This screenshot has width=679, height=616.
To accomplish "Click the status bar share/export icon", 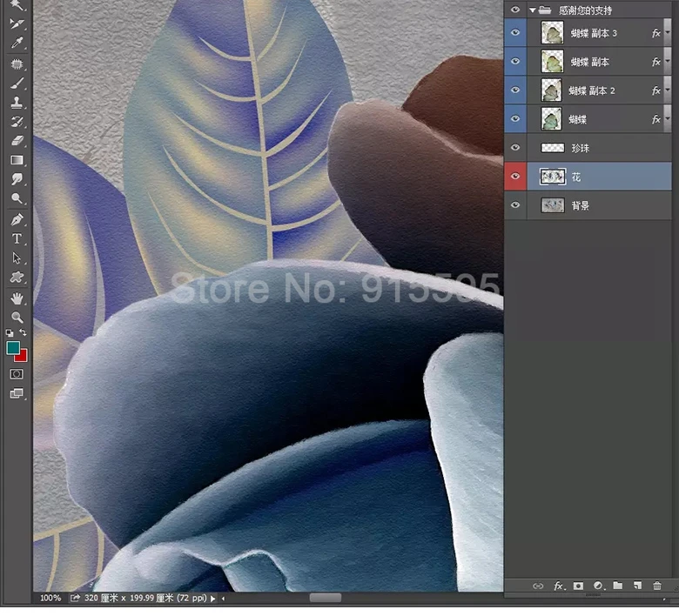I will (x=75, y=598).
